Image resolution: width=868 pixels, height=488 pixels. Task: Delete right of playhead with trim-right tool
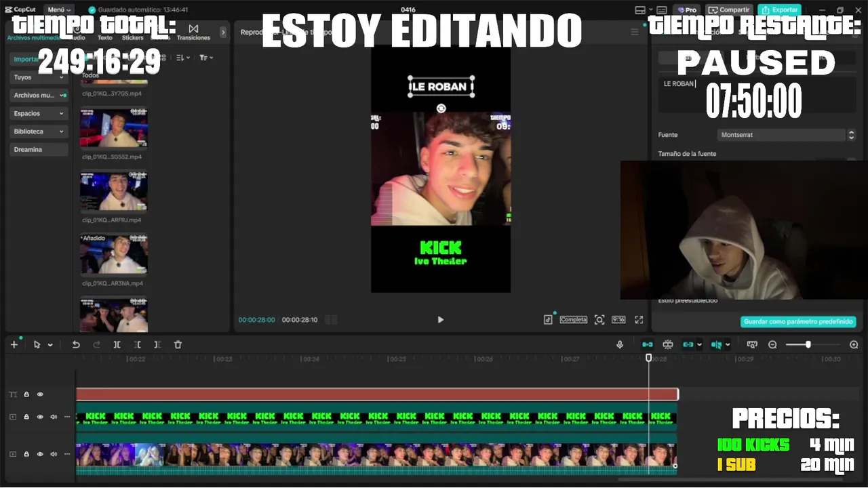click(157, 344)
